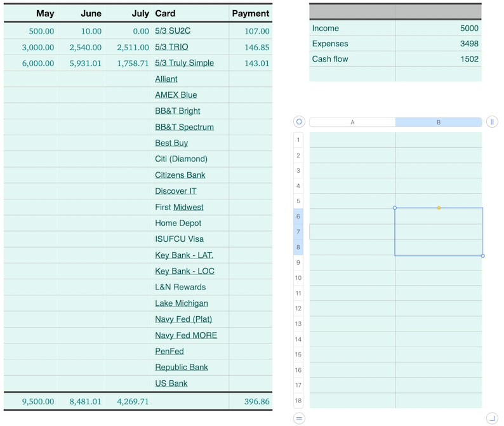Viewport: 504px width, 426px height.
Task: Select the June total 8,481.01
Action: click(86, 402)
